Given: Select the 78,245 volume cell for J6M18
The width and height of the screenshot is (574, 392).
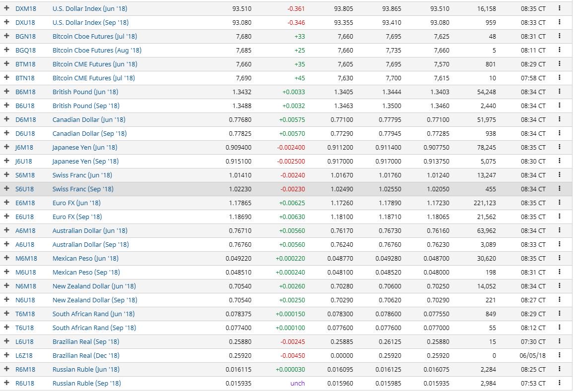Looking at the screenshot, I should tap(487, 147).
